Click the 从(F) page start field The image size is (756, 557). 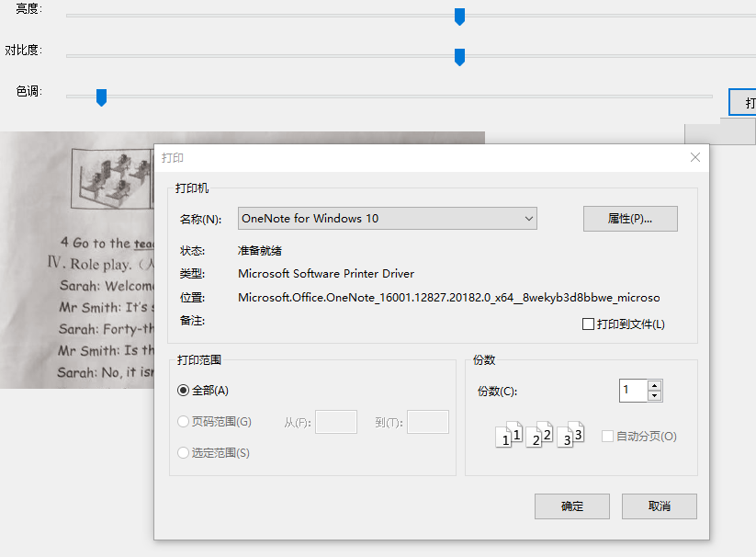click(x=335, y=422)
